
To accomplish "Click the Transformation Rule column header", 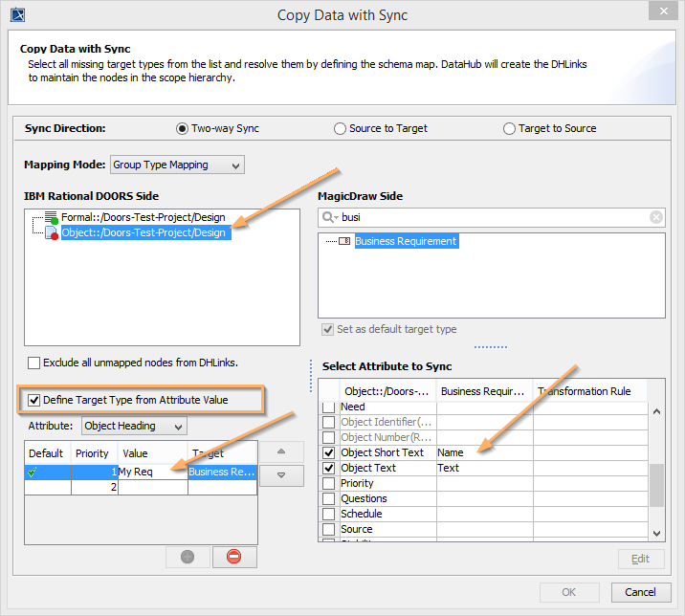I will tap(589, 391).
